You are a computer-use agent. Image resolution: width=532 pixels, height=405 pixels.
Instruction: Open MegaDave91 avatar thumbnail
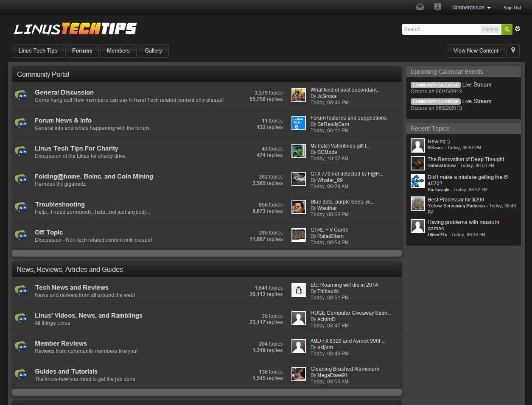299,374
